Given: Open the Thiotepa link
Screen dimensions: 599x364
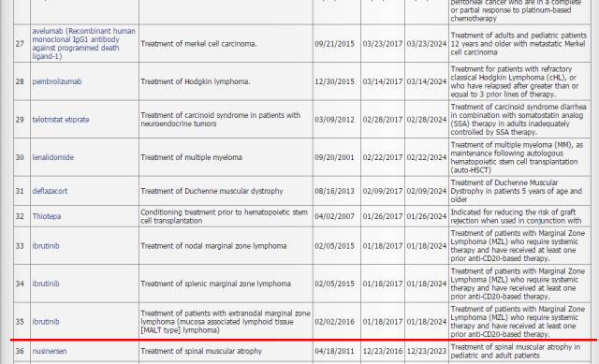Looking at the screenshot, I should click(47, 216).
